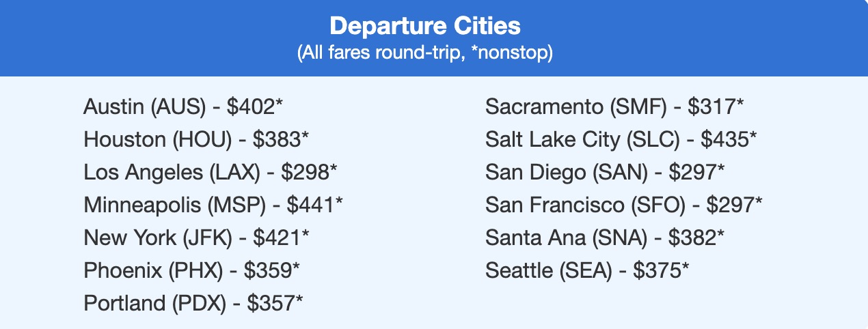Screen dimensions: 868x329
Task: Select the New York (JFK) $421 fare
Action: click(x=196, y=238)
